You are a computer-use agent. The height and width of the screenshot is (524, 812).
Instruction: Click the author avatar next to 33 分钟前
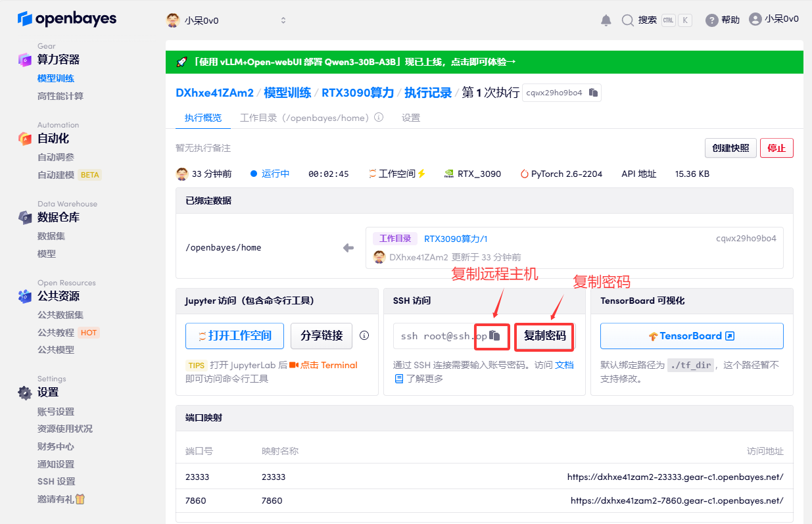pyautogui.click(x=182, y=174)
